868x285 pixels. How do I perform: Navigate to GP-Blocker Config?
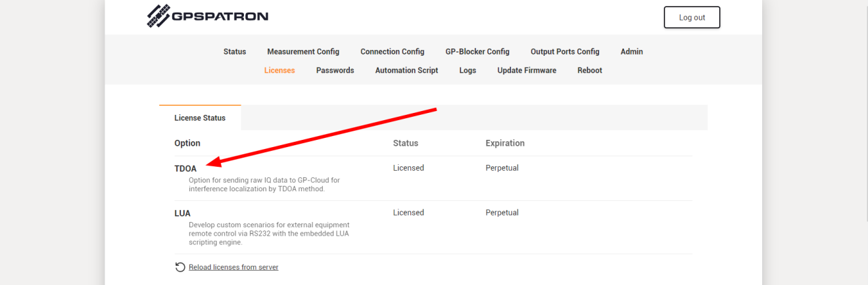[x=477, y=52]
